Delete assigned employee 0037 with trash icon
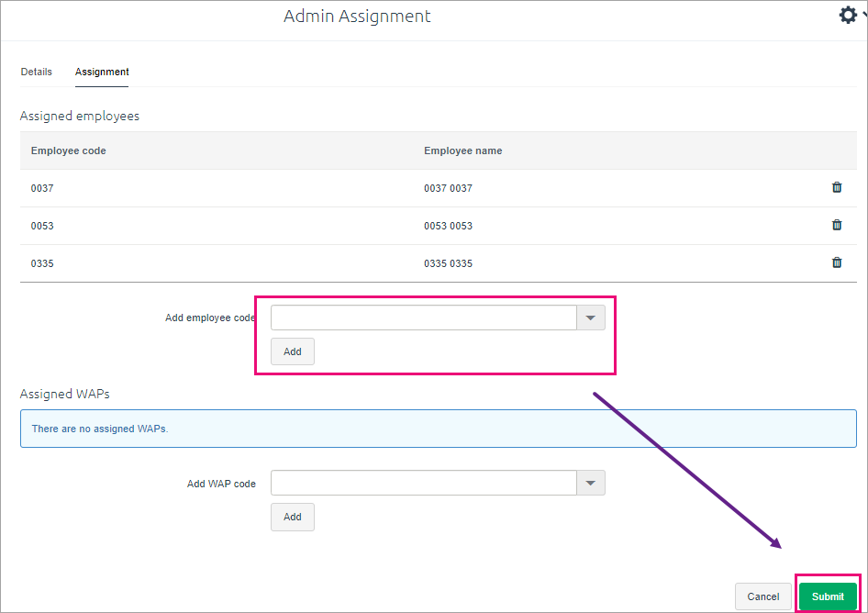 coord(837,187)
